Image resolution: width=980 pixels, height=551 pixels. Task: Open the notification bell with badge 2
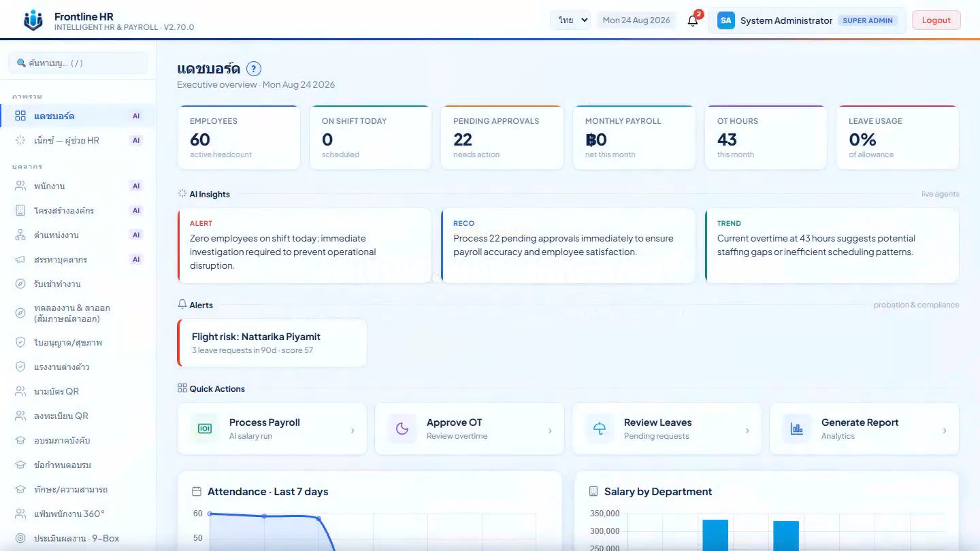pyautogui.click(x=693, y=20)
